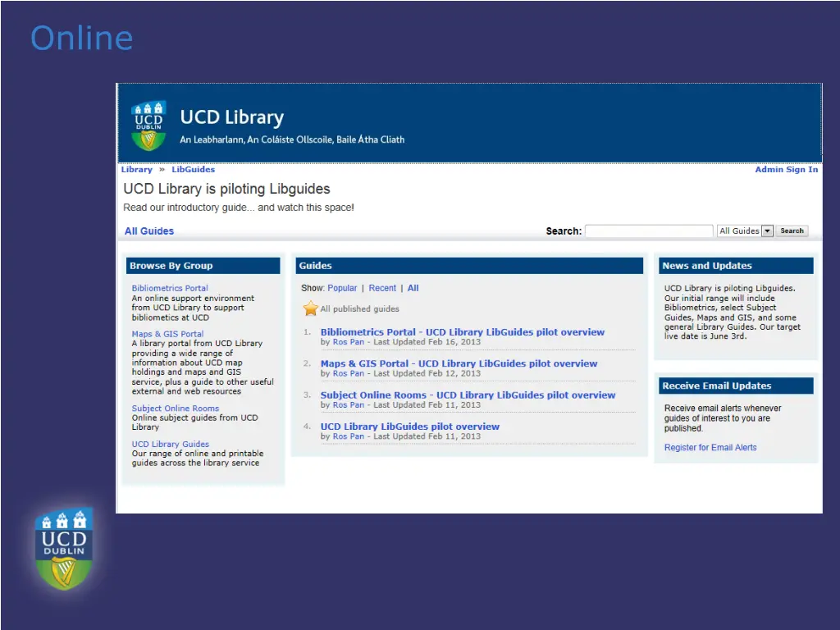This screenshot has height=630, width=840.
Task: Open Subject Online Rooms - UCD Library LibGuides pilot overview
Action: tap(468, 395)
